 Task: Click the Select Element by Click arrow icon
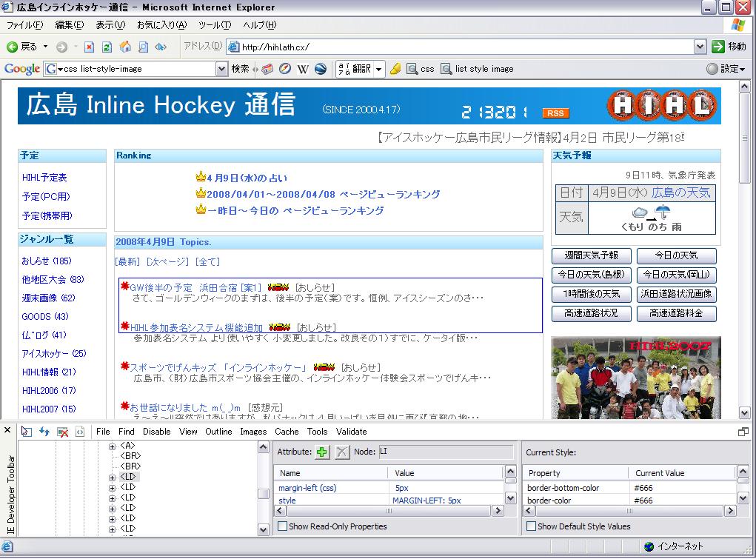coord(27,432)
